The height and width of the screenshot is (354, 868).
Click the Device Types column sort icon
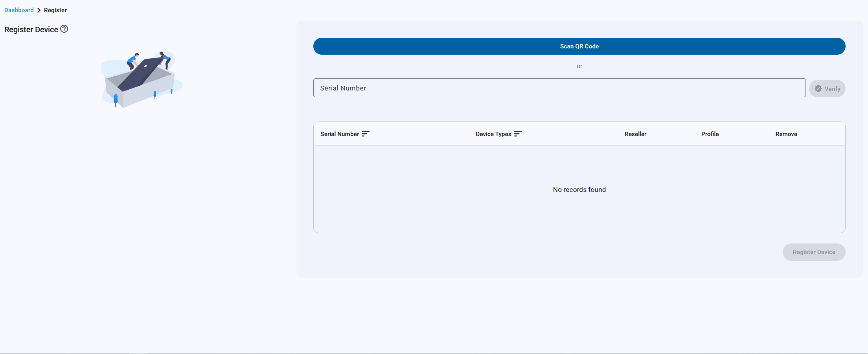pyautogui.click(x=518, y=134)
